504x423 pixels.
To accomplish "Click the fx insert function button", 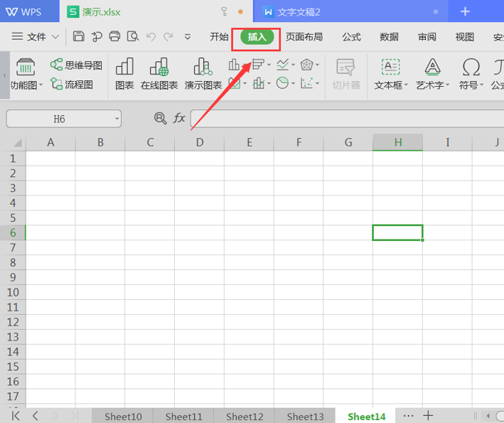I will pos(179,118).
